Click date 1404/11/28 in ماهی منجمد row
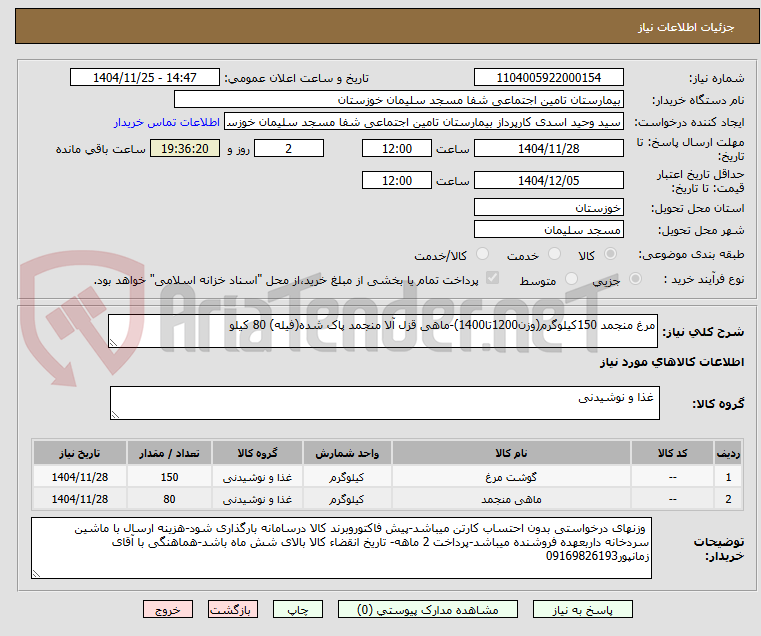 click(x=80, y=499)
